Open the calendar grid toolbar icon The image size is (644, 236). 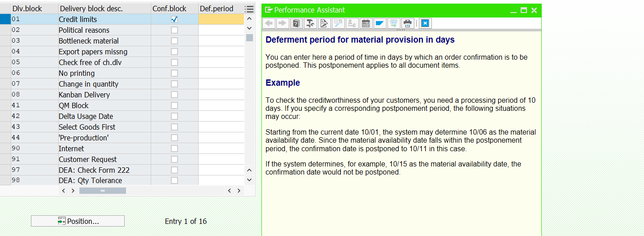pyautogui.click(x=366, y=23)
